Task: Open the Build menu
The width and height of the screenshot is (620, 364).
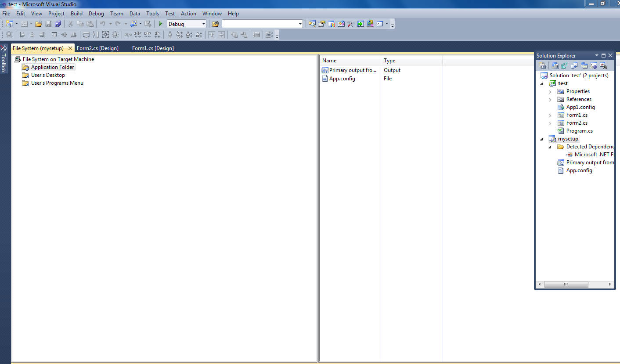Action: point(76,13)
